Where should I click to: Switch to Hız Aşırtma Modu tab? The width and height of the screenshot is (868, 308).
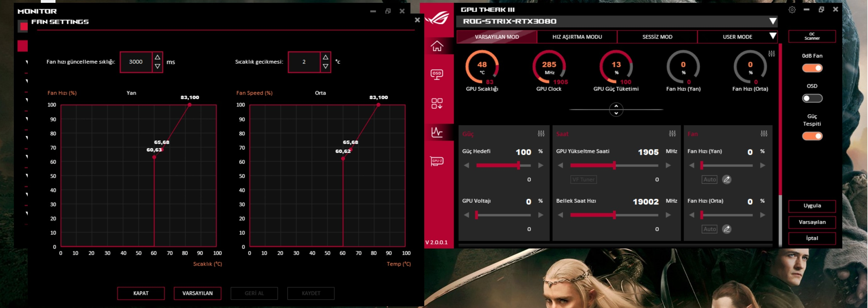coord(577,37)
